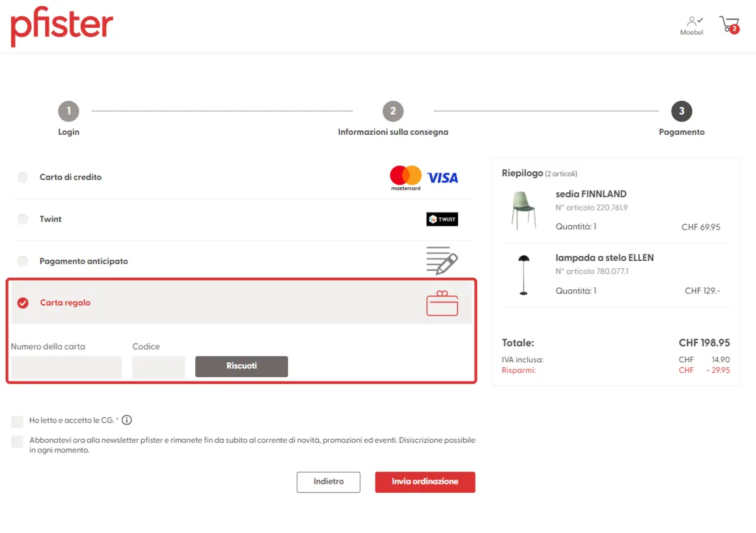Go to step 2 Informazioni sulla consegna

[x=392, y=112]
